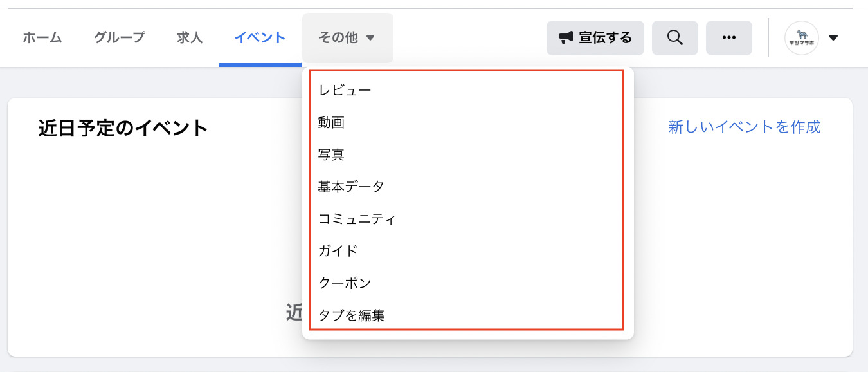Choose the クーポン menu item
The width and height of the screenshot is (868, 372).
pos(345,283)
